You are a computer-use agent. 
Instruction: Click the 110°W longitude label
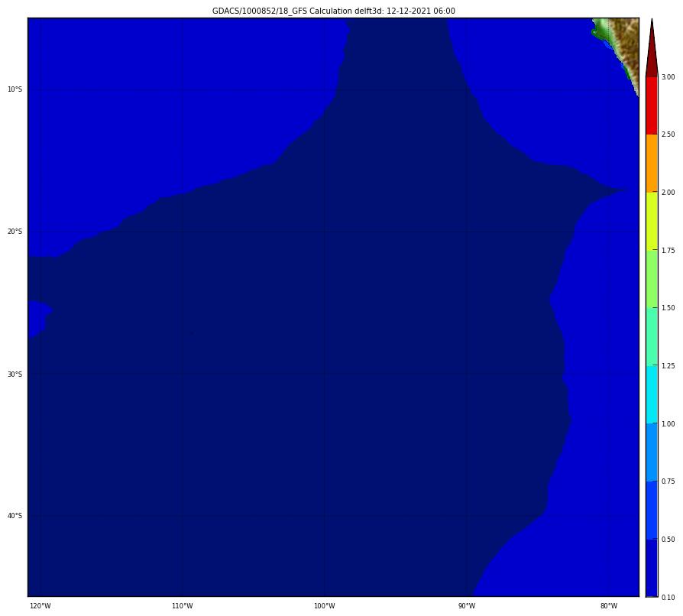pos(182,606)
